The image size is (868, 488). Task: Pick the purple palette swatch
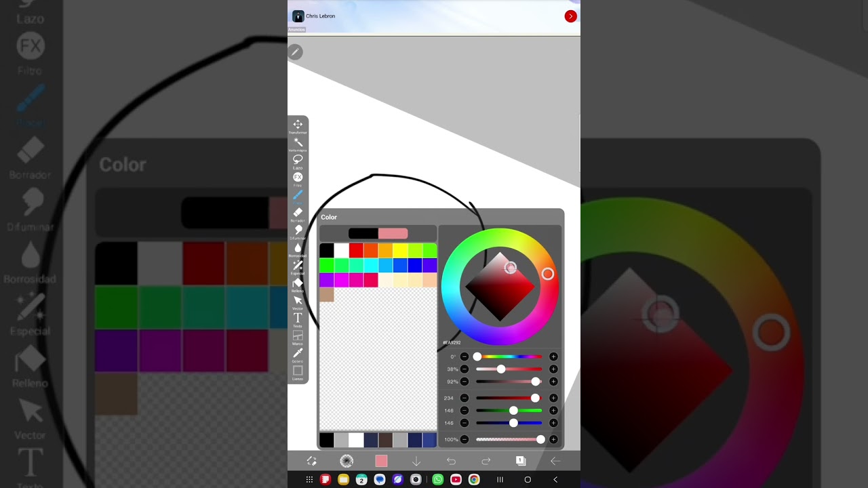tap(326, 281)
